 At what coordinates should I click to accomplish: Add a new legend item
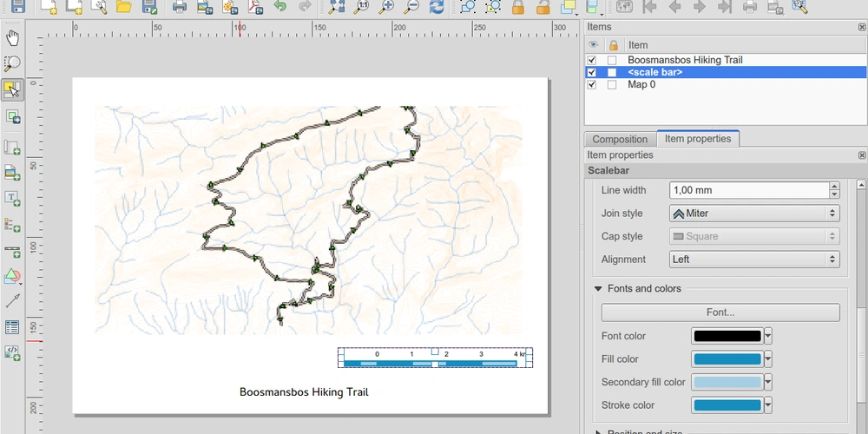[12, 225]
